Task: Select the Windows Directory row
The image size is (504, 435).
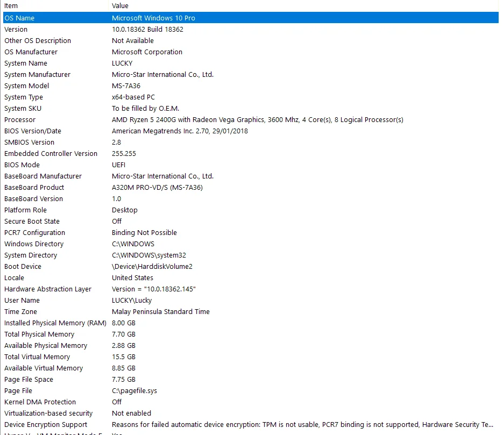Action: click(x=251, y=244)
